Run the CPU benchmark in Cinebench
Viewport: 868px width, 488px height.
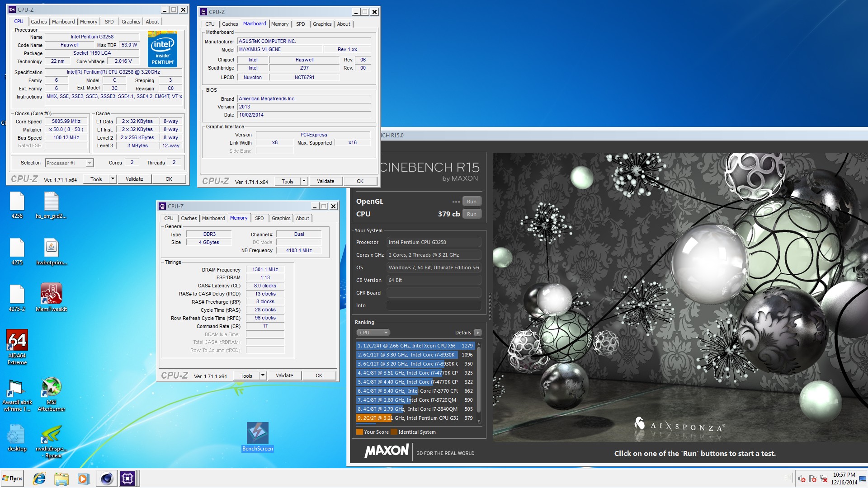point(472,214)
